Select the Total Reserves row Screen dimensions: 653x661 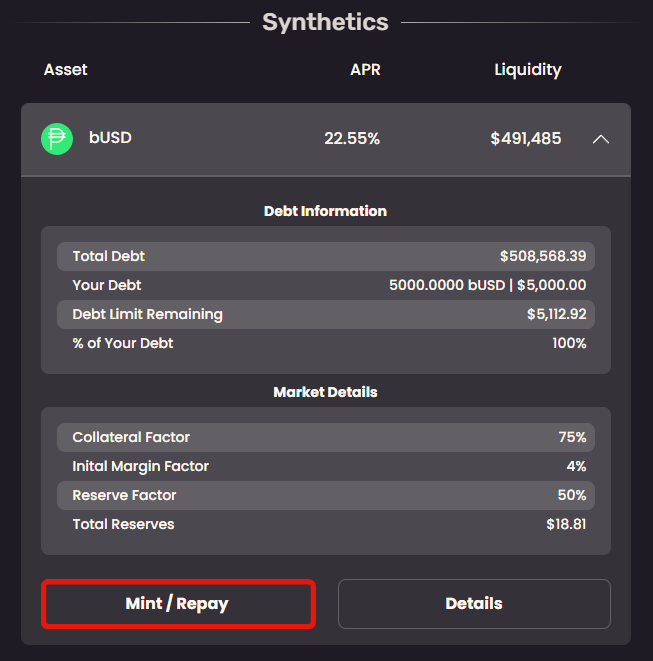(326, 524)
